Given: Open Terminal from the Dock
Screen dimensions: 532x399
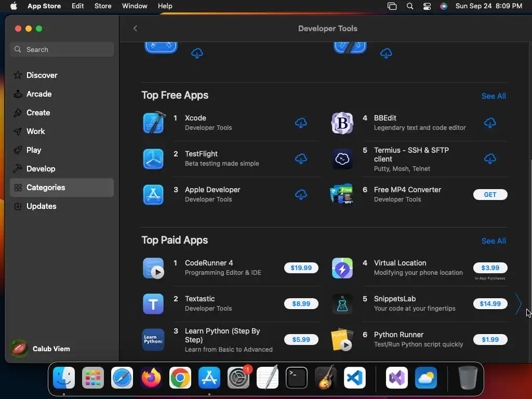Looking at the screenshot, I should 297,378.
